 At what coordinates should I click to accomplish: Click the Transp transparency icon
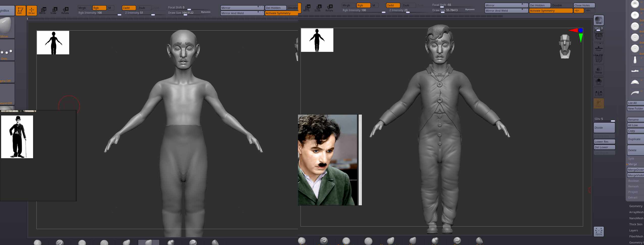[x=599, y=70]
